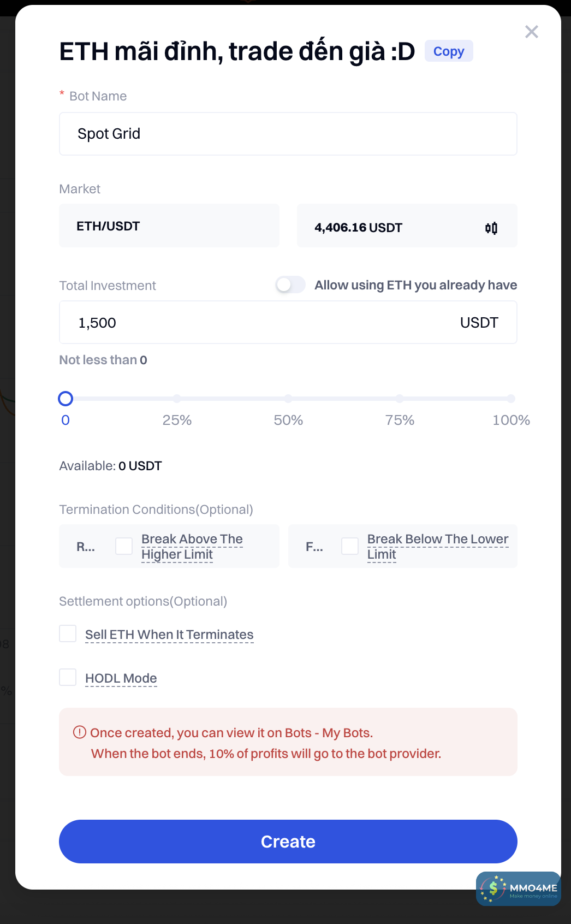571x924 pixels.
Task: Click the slider handle at 0
Action: point(66,399)
